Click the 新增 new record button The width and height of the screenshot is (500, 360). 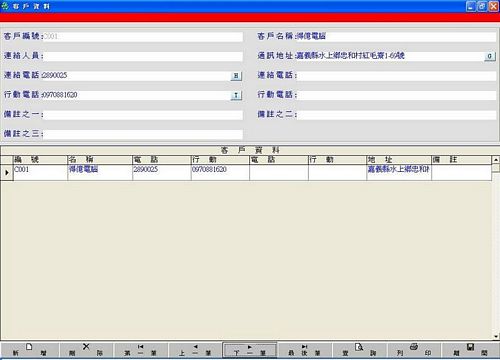click(29, 350)
